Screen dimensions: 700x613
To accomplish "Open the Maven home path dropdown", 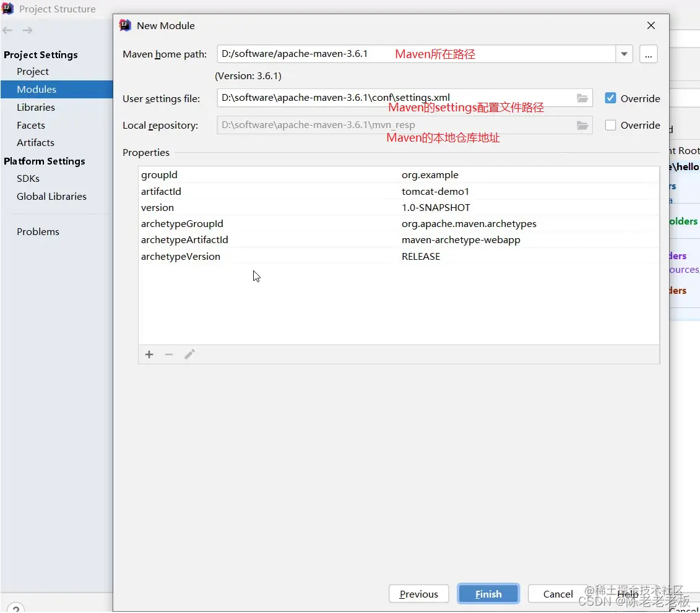I will tap(624, 54).
